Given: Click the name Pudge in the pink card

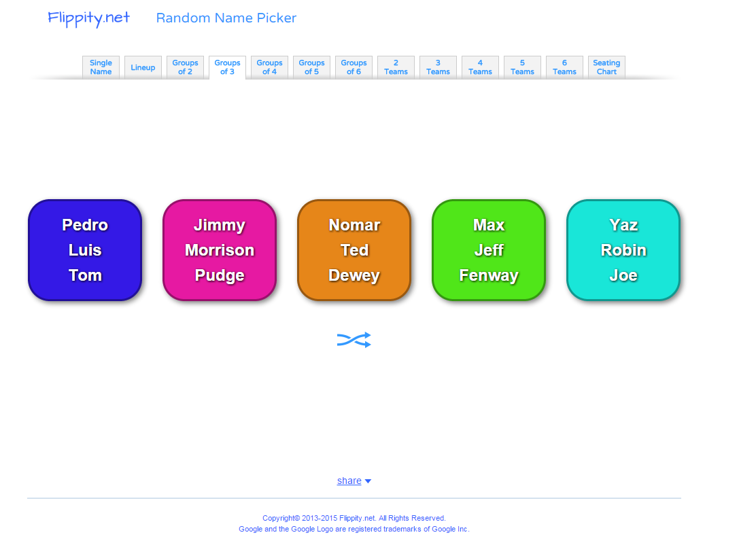Looking at the screenshot, I should [219, 275].
